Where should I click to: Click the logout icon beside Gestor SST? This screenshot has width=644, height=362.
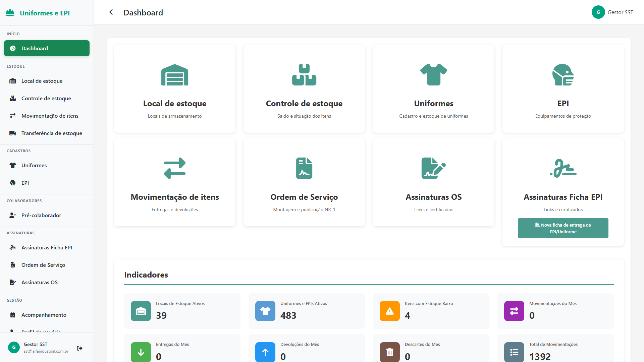(x=79, y=348)
